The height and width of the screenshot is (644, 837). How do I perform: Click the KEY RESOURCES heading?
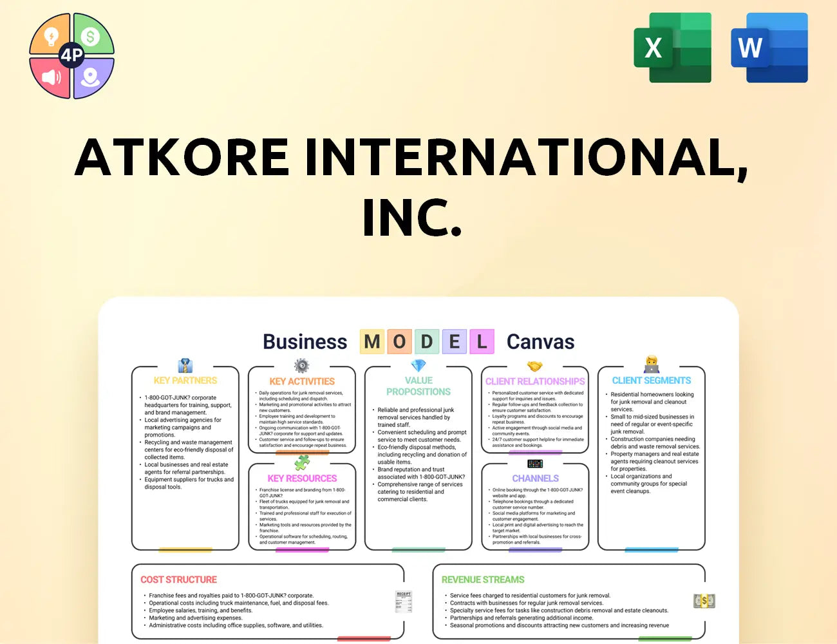coord(302,478)
